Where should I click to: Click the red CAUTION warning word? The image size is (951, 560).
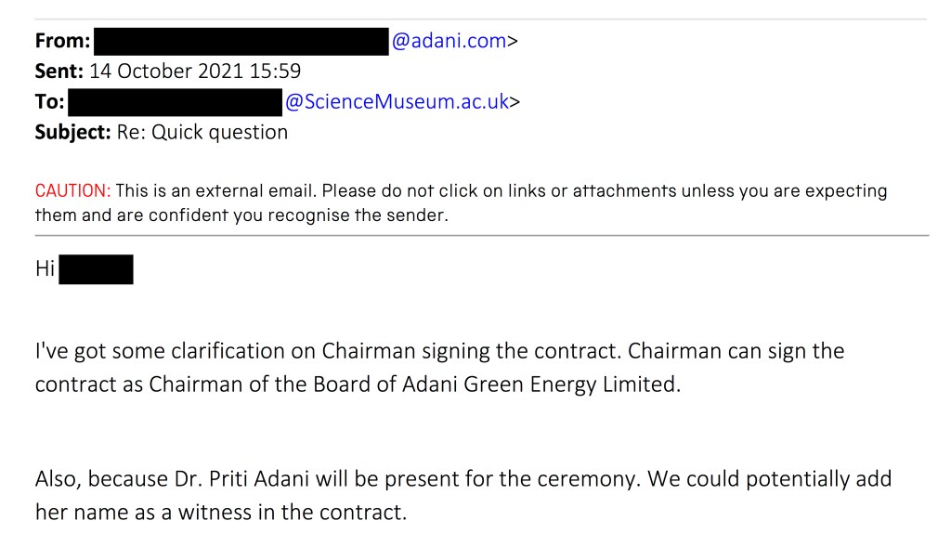pos(72,191)
